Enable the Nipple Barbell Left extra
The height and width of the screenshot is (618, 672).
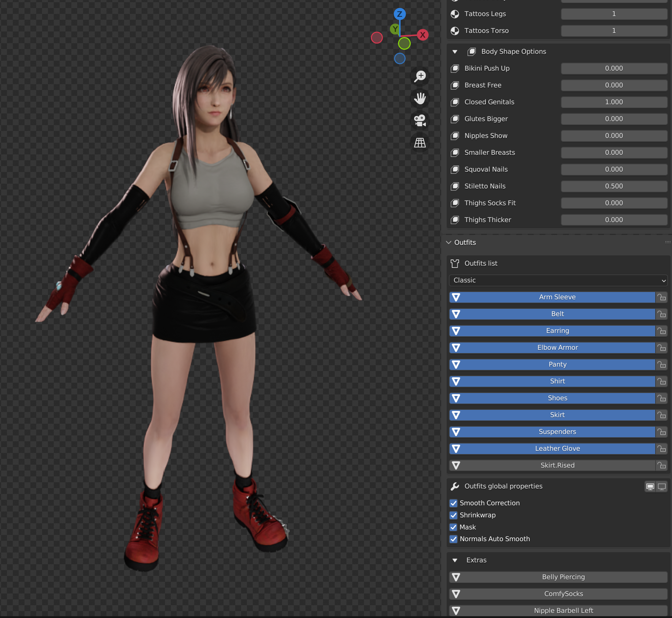click(558, 611)
